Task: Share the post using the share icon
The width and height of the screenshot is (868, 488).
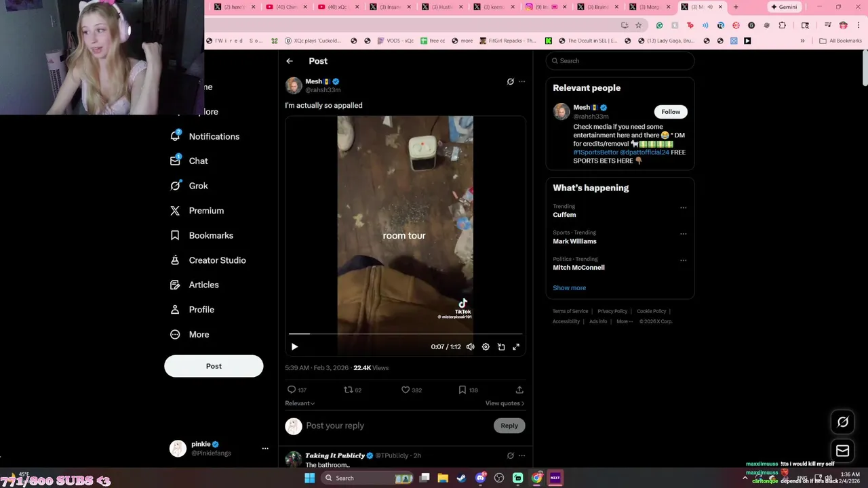Action: pos(519,390)
